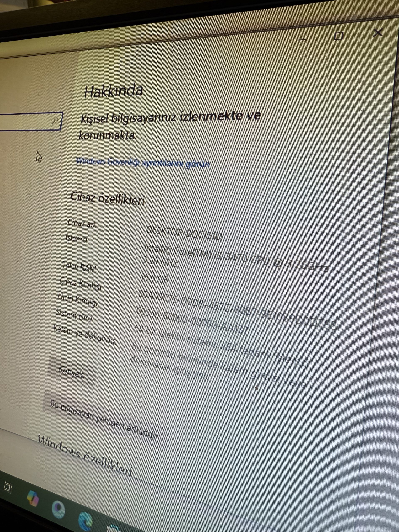
Task: Click the İşlemci label
Action: pyautogui.click(x=76, y=238)
